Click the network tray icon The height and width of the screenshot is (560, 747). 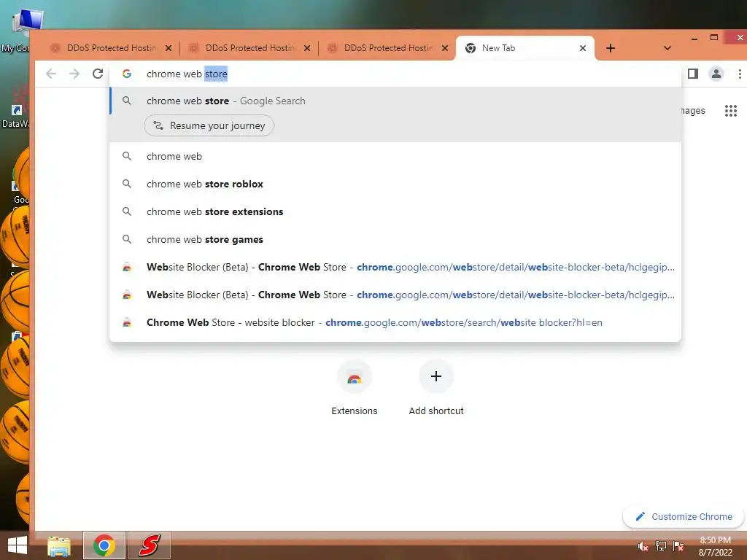coord(660,546)
